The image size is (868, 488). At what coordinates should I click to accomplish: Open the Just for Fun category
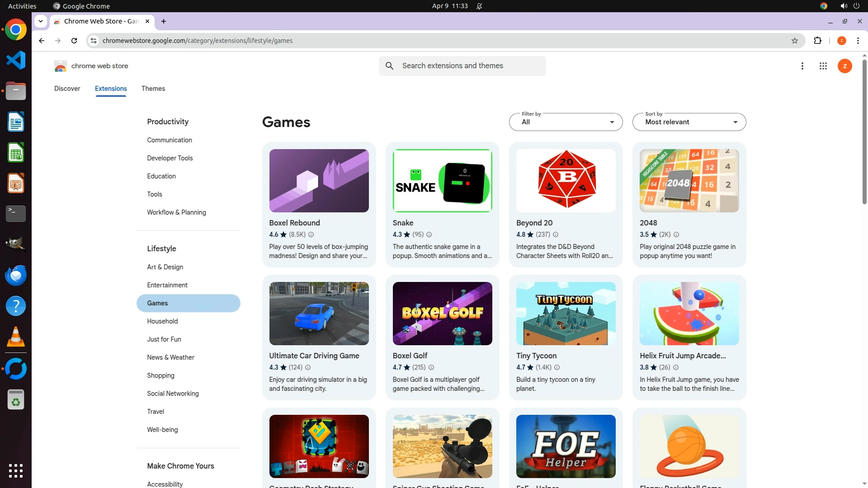tap(164, 339)
